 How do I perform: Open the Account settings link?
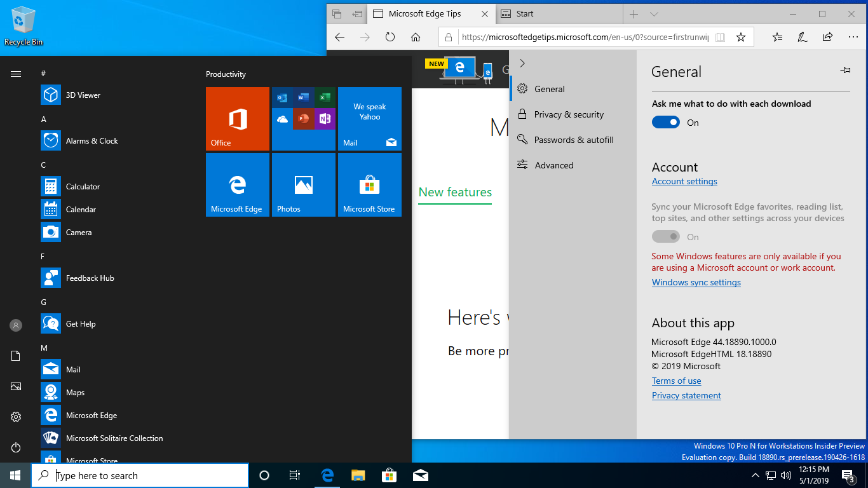[684, 181]
